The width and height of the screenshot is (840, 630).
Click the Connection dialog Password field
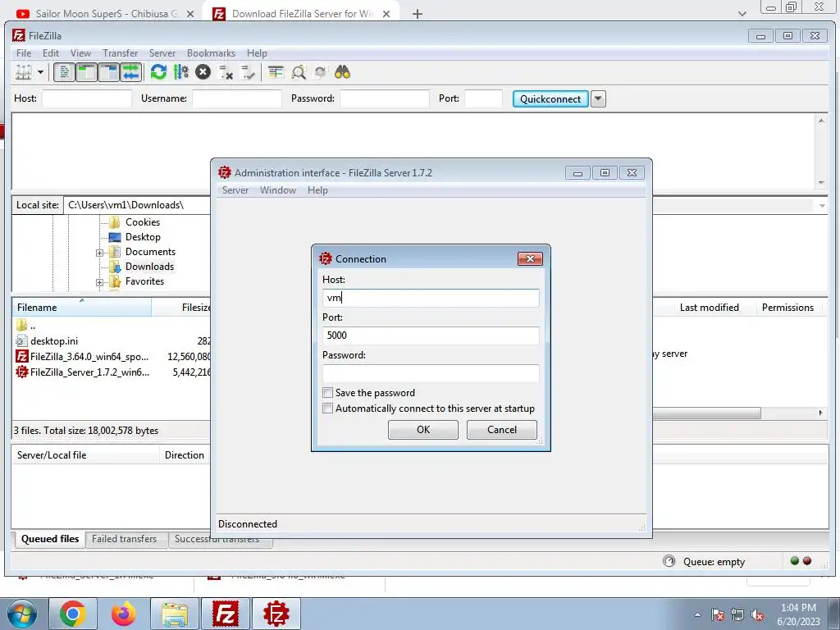point(431,373)
